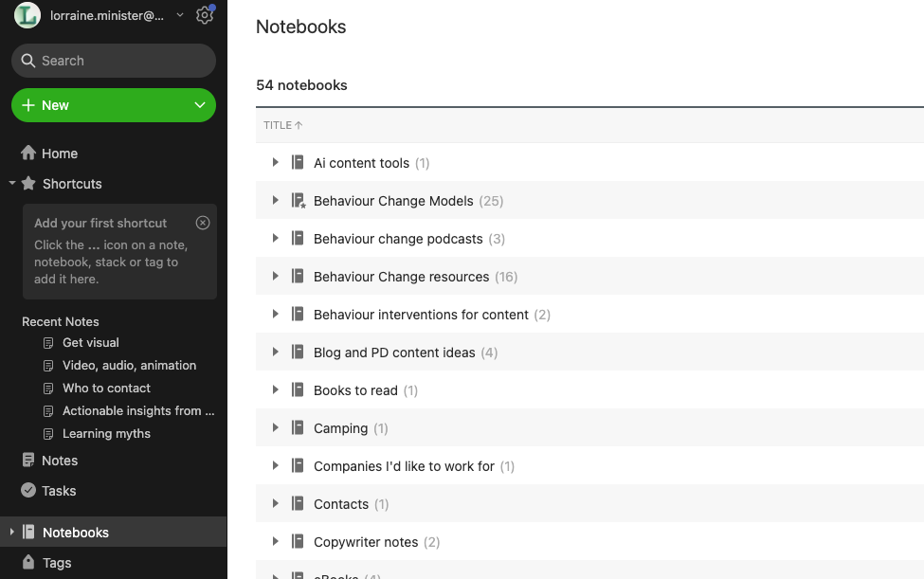
Task: Dismiss the 'Add your first shortcut' hint
Action: coord(203,223)
